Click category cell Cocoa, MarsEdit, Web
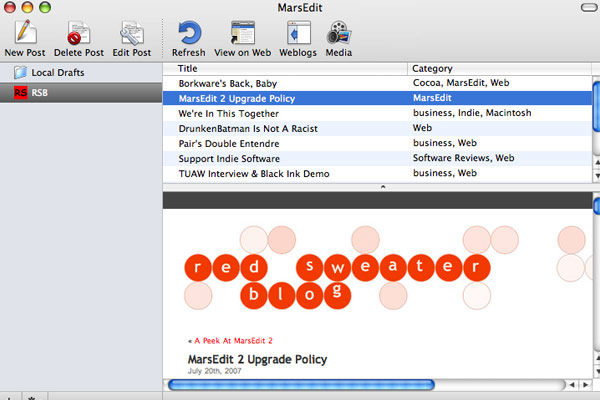 [x=461, y=83]
